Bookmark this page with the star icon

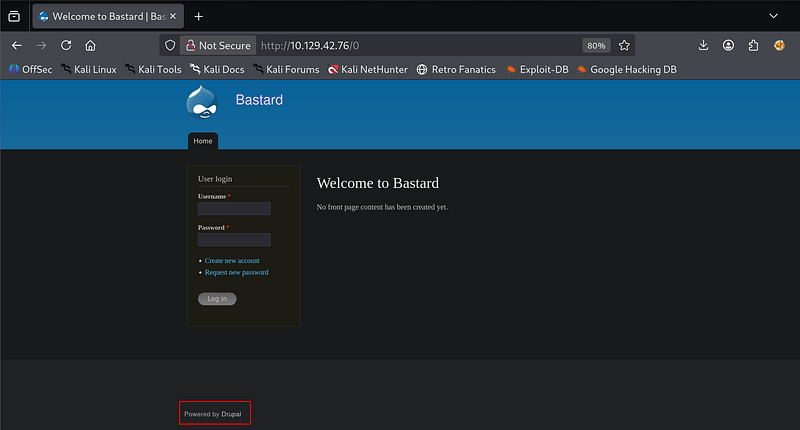point(624,45)
